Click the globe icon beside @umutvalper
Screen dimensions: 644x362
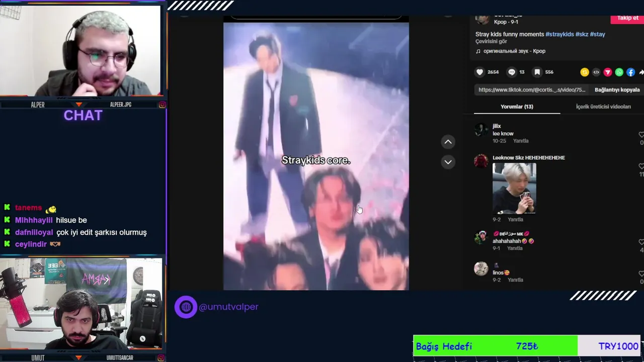click(x=186, y=307)
